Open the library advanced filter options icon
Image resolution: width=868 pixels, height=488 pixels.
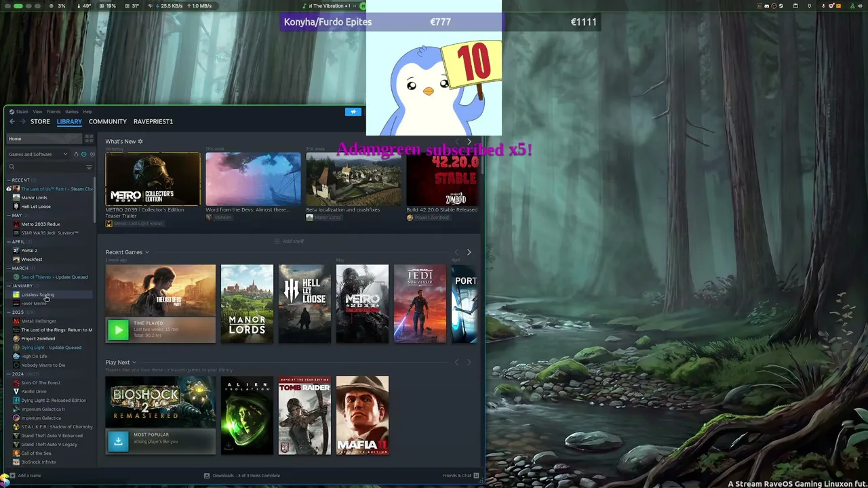(x=89, y=167)
